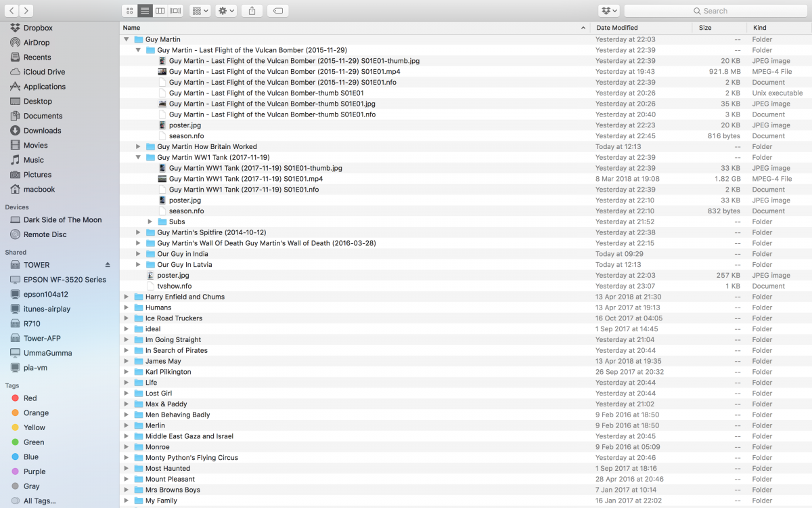The height and width of the screenshot is (508, 812).
Task: Show All Tags in the sidebar
Action: pyautogui.click(x=39, y=501)
